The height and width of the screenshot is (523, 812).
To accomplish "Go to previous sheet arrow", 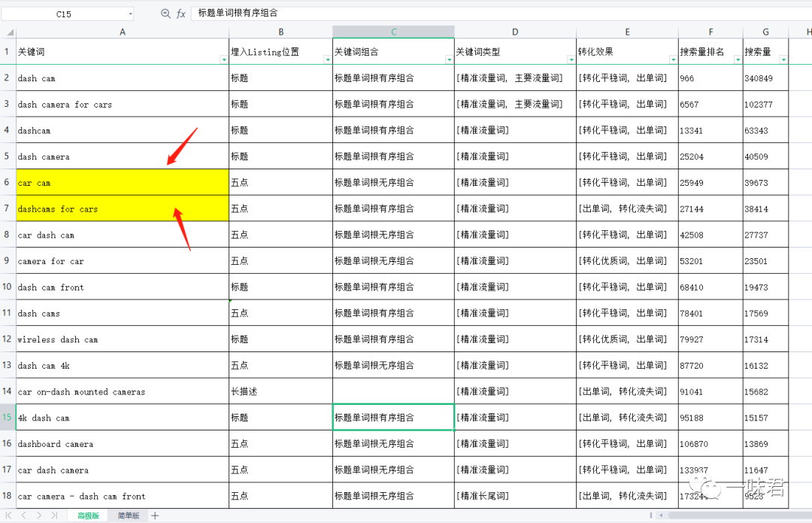I will click(x=23, y=515).
